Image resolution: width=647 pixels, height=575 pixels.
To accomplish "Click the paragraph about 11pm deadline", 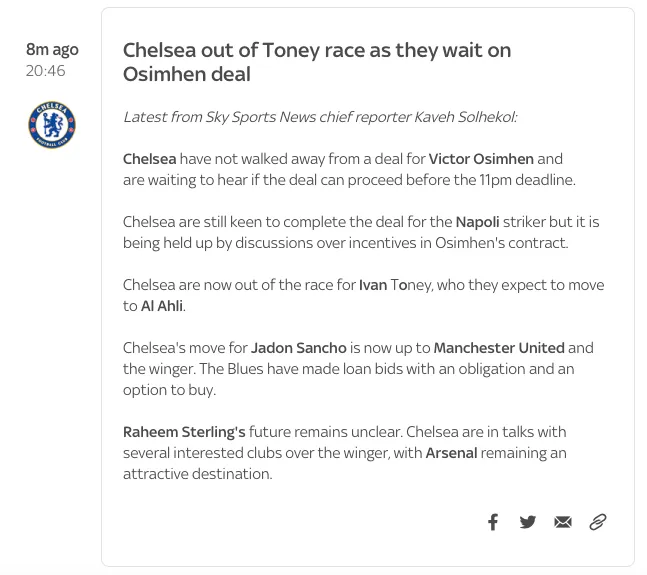I will tap(349, 170).
